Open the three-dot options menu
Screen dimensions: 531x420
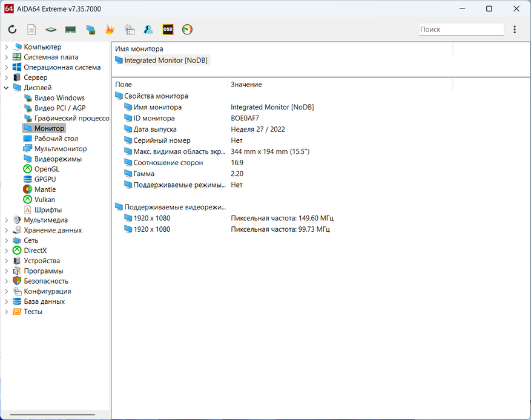(x=515, y=29)
